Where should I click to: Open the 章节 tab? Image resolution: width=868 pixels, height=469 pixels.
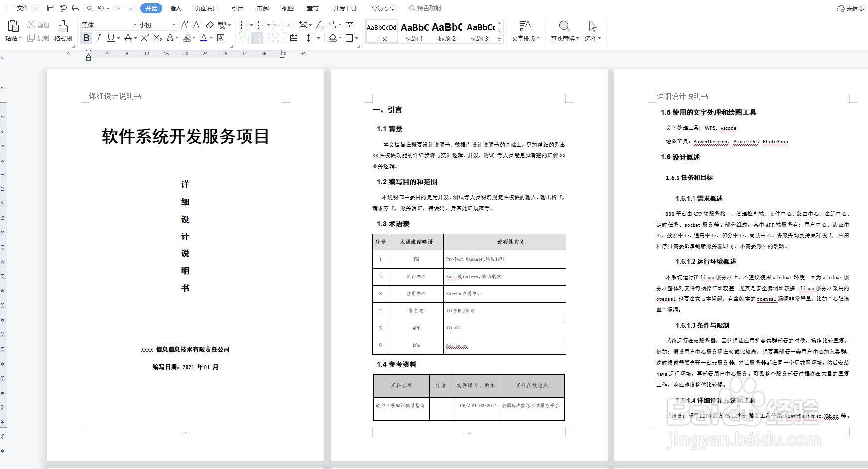(313, 8)
